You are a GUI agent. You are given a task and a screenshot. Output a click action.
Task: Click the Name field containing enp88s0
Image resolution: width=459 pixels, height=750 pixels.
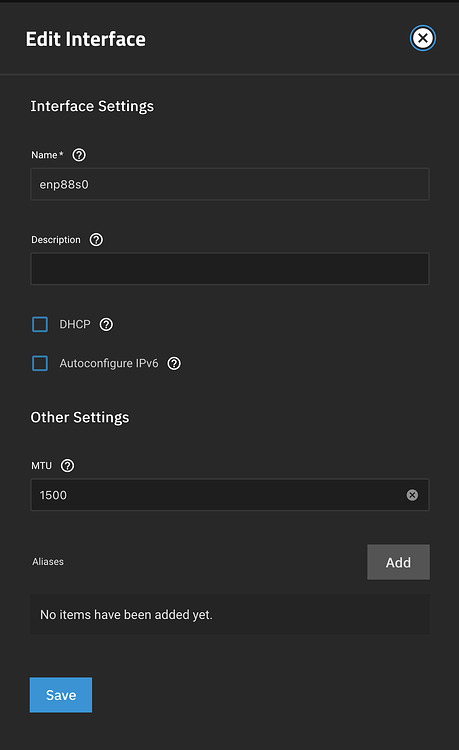(x=230, y=184)
